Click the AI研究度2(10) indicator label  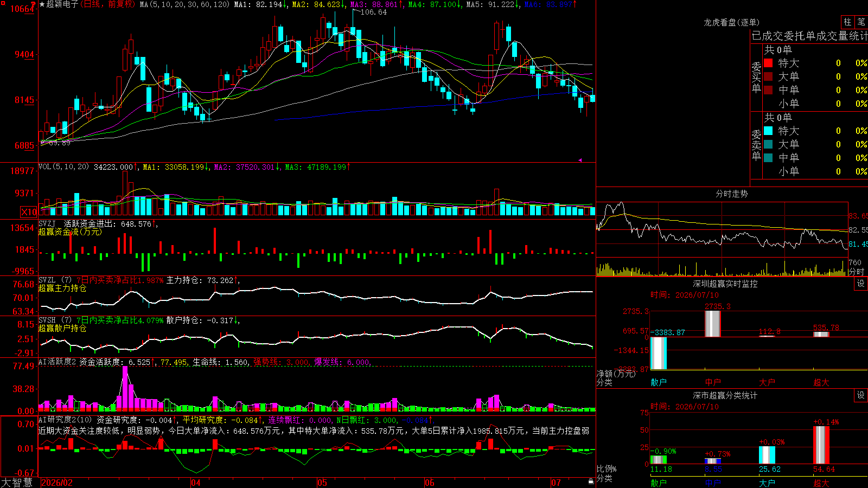(x=66, y=420)
